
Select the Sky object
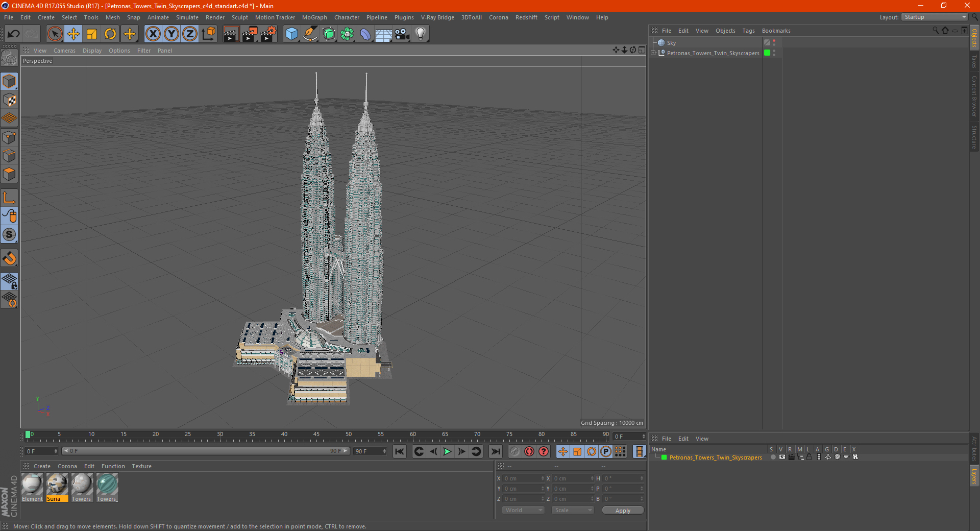click(x=671, y=43)
